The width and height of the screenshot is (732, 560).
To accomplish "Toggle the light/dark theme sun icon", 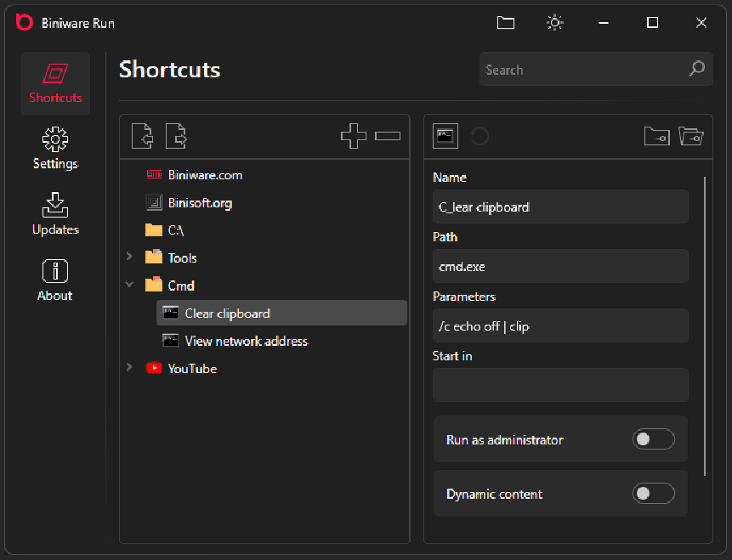I will (555, 23).
